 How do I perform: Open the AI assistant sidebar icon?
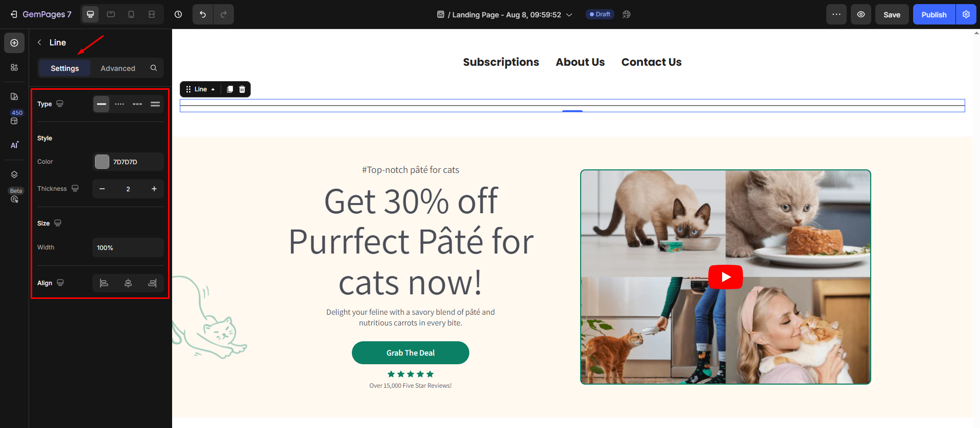point(14,145)
